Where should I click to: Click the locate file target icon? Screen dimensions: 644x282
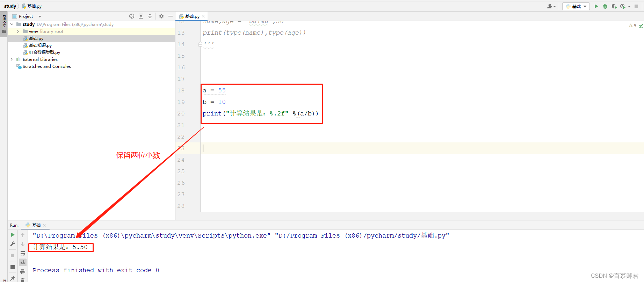132,16
